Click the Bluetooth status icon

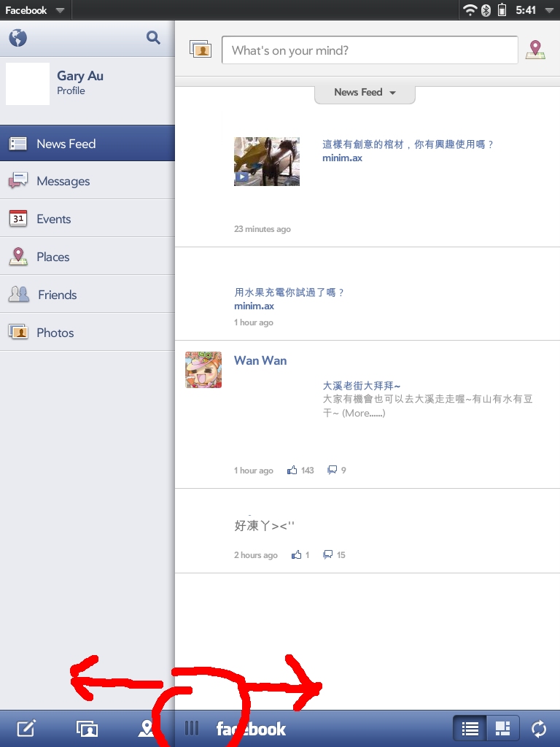486,10
